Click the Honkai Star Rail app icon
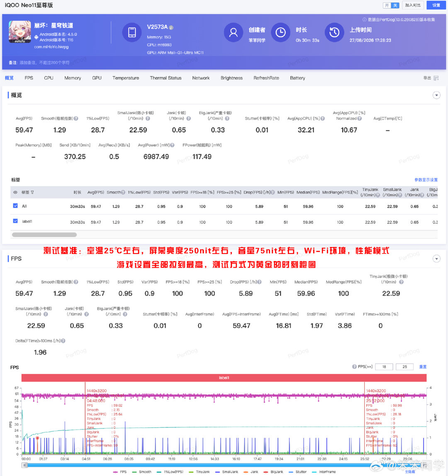The image size is (448, 476). click(20, 32)
